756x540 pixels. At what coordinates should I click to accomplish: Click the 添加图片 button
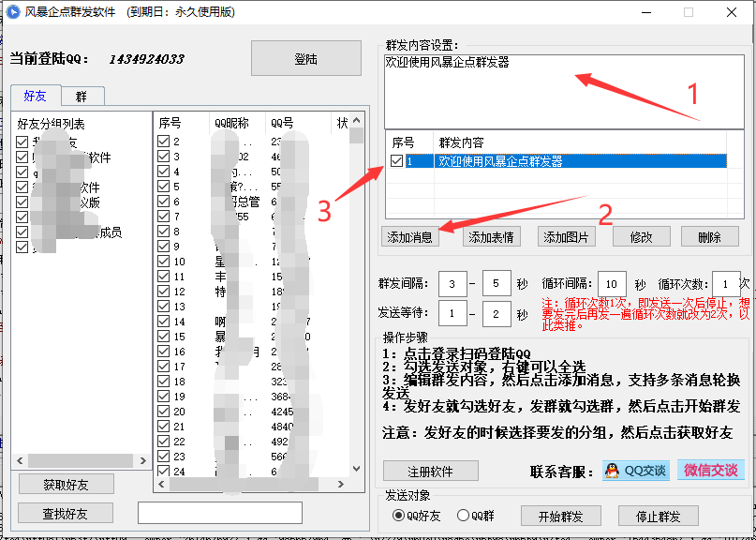(566, 236)
